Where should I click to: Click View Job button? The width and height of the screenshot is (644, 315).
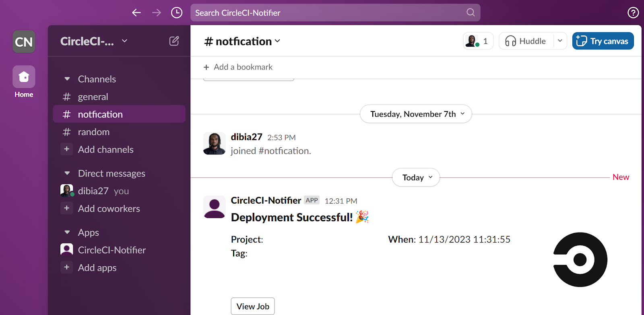click(253, 306)
